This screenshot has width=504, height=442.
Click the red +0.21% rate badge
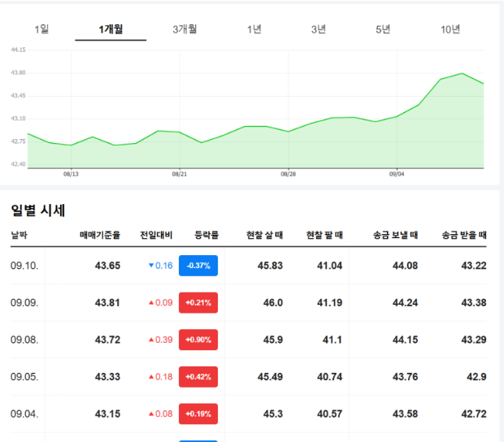[198, 303]
